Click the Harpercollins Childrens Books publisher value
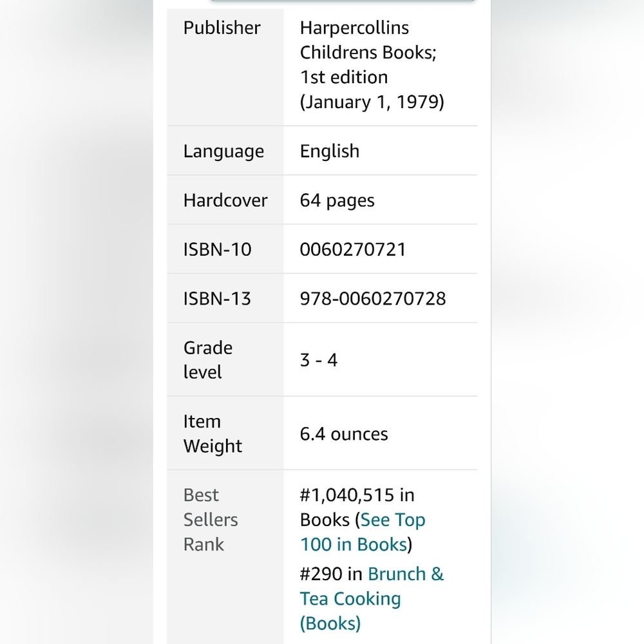 point(368,40)
